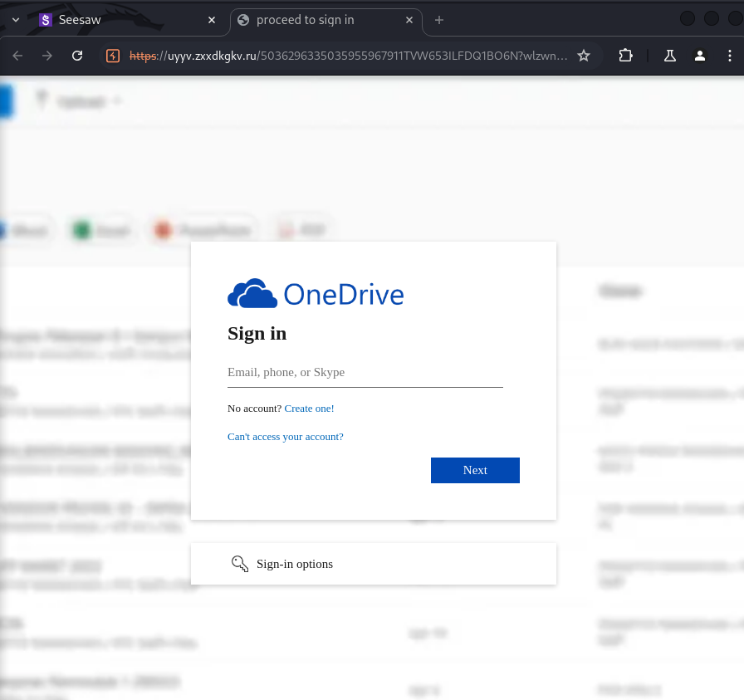744x700 pixels.
Task: Click the insecure site warning icon
Action: pos(113,56)
